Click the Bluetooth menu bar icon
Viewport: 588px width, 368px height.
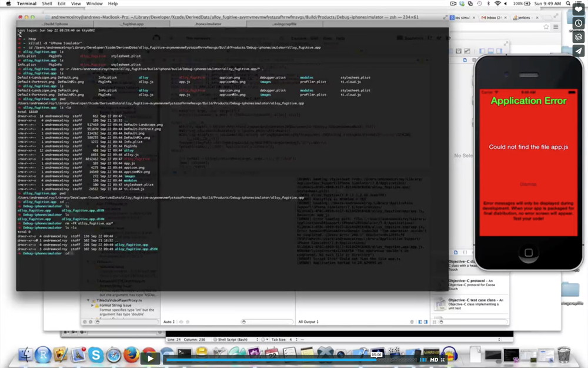click(x=488, y=4)
